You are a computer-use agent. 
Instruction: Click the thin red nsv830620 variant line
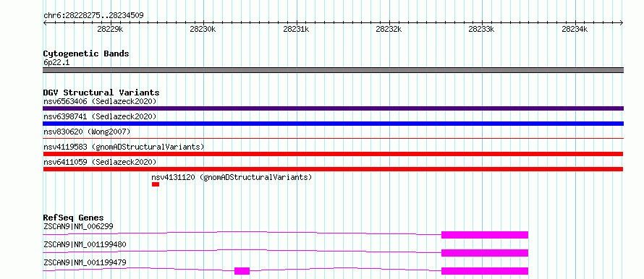333,139
